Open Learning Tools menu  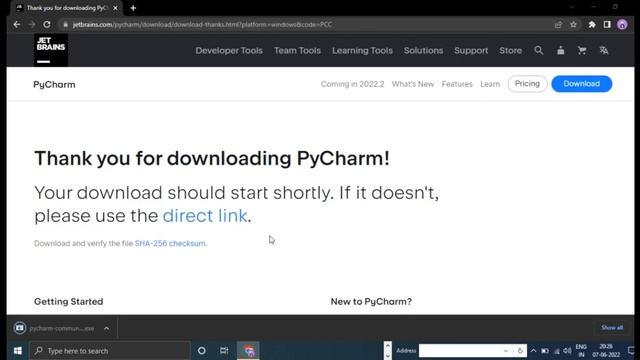tap(362, 51)
